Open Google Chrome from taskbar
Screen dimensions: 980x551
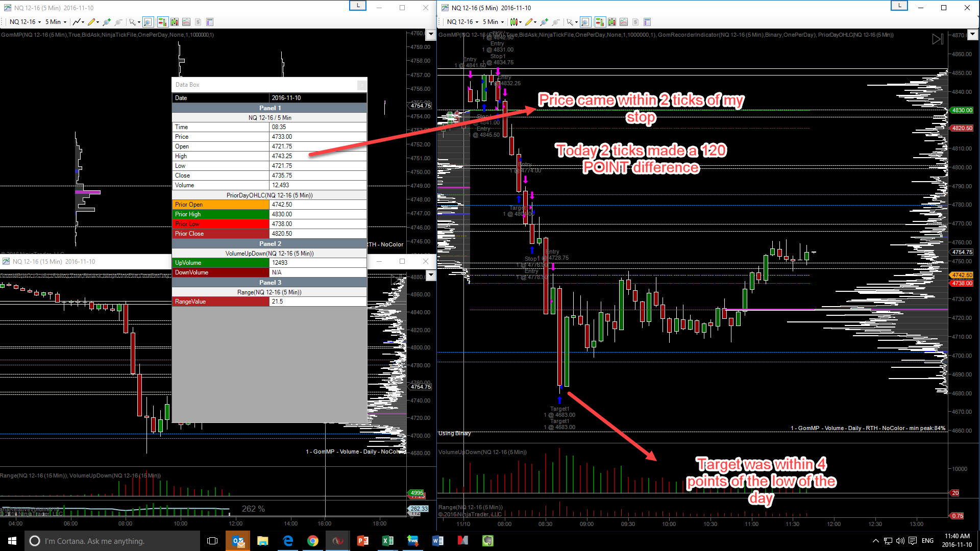(x=313, y=541)
